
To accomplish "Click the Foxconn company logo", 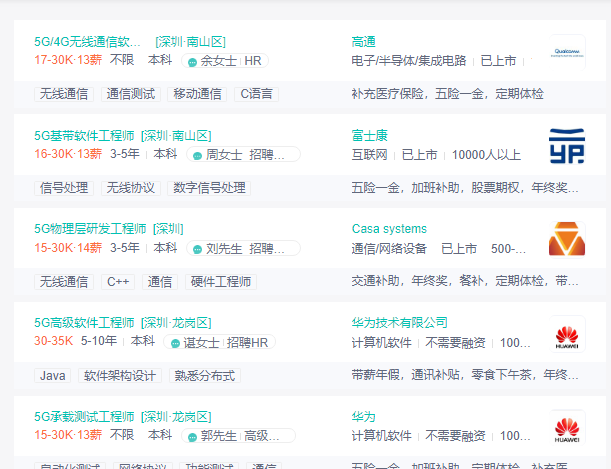I will [566, 145].
